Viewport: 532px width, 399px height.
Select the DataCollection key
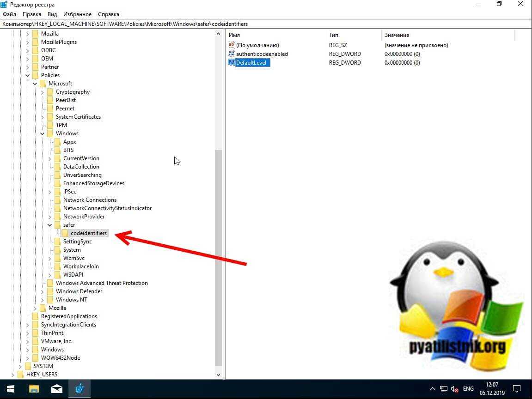[x=81, y=167]
